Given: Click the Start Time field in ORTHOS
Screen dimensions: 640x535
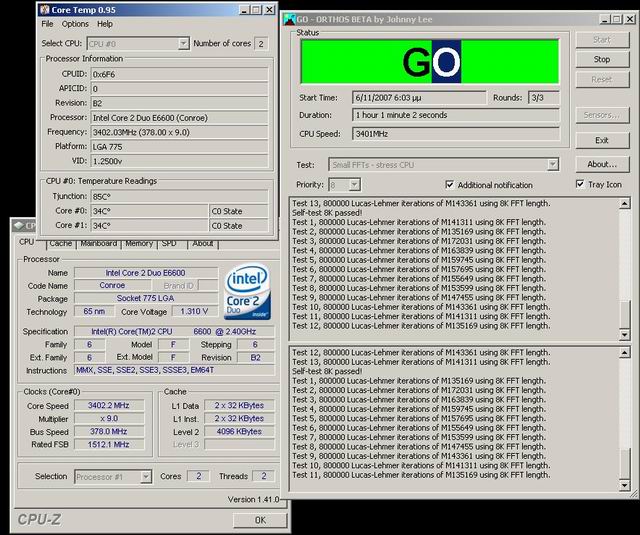Looking at the screenshot, I should (x=419, y=98).
